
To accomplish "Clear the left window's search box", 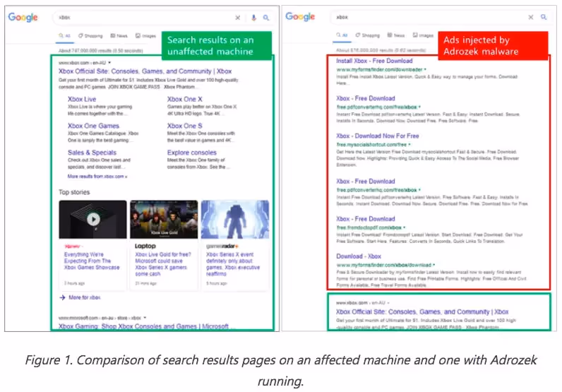I will 238,18.
